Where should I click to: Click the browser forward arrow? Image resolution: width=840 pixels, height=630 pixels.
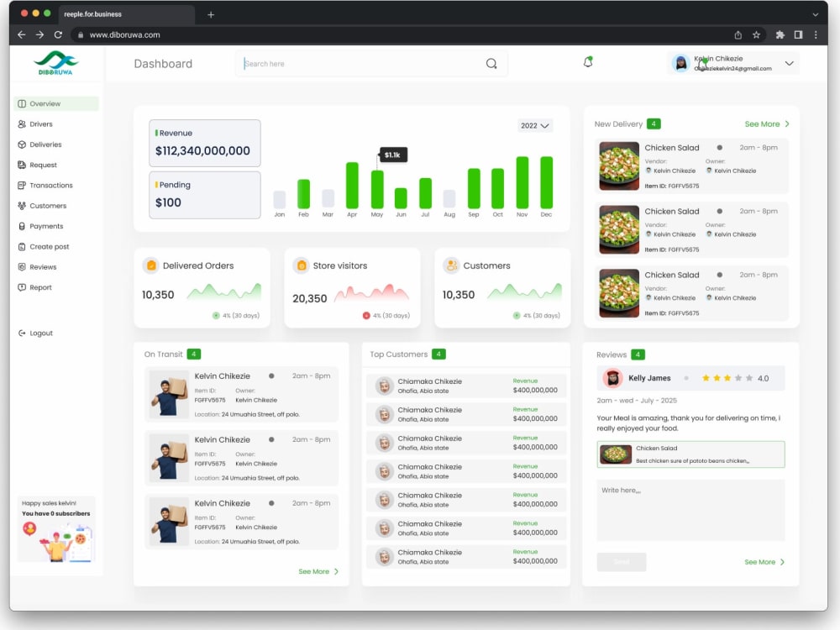(x=39, y=34)
